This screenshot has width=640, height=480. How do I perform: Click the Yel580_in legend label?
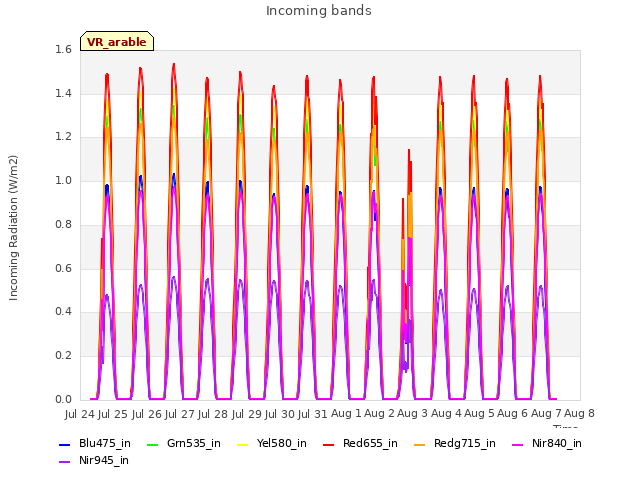282,443
